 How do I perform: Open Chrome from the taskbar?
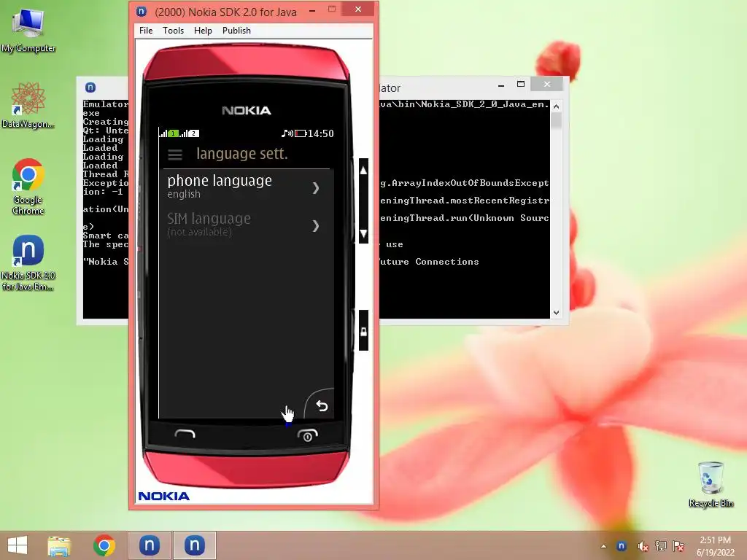coord(104,545)
